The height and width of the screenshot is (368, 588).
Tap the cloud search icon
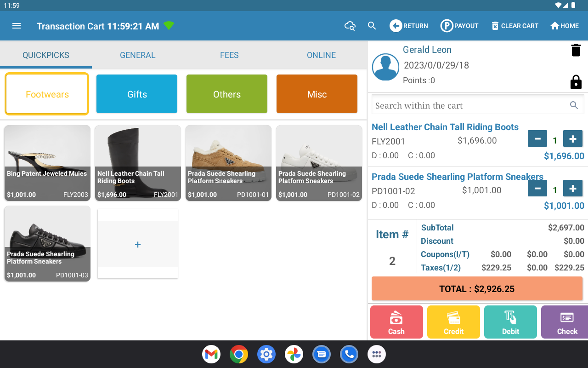[350, 26]
